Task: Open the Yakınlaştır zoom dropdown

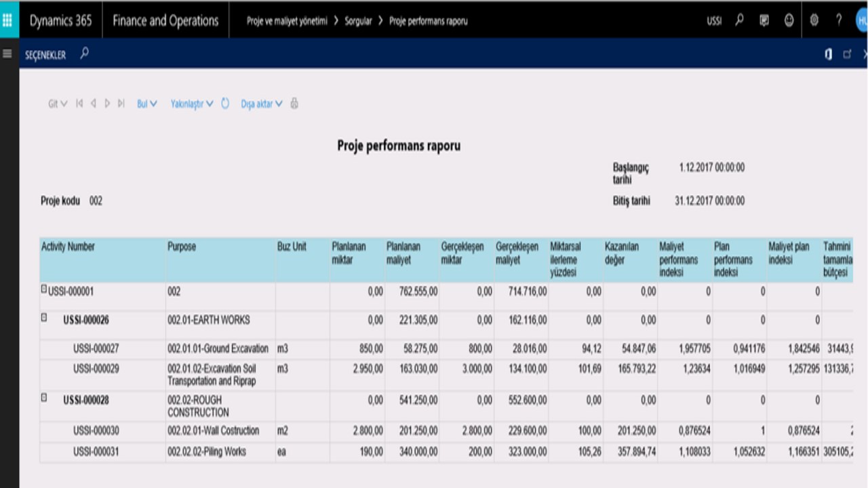Action: pos(192,104)
